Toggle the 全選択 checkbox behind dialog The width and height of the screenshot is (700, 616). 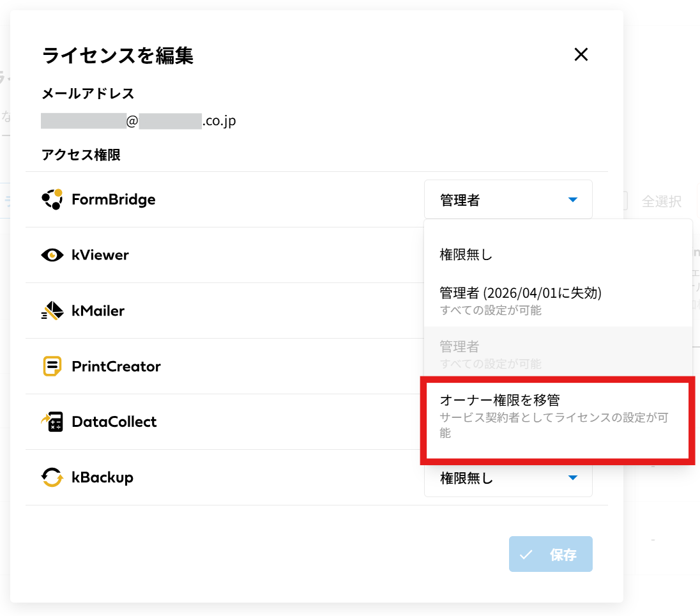[x=624, y=201]
